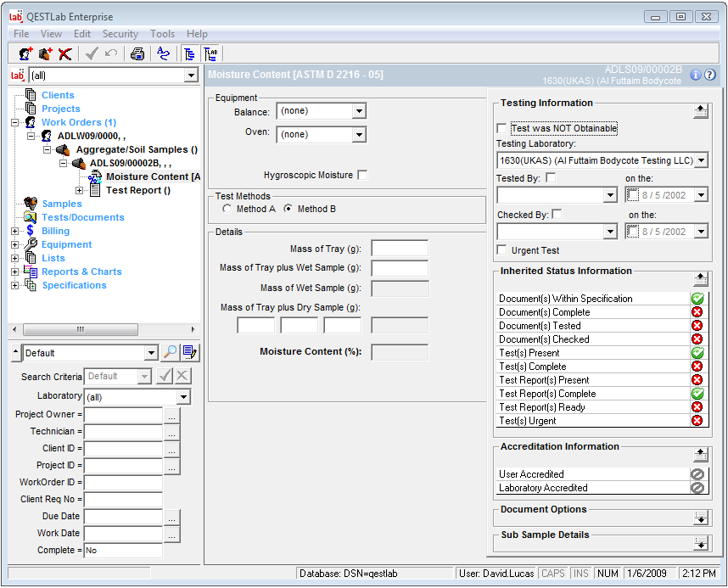The image size is (728, 588).
Task: Click the edit search criteria icon
Action: (190, 353)
